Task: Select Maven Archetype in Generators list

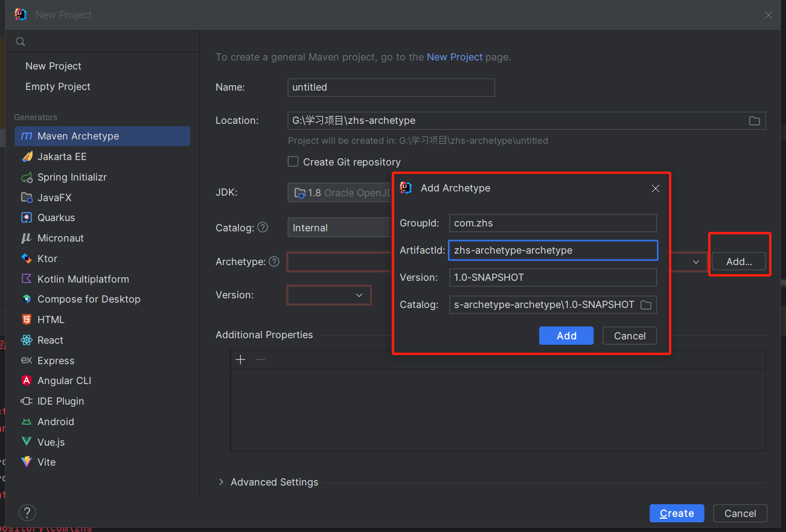Action: [78, 136]
